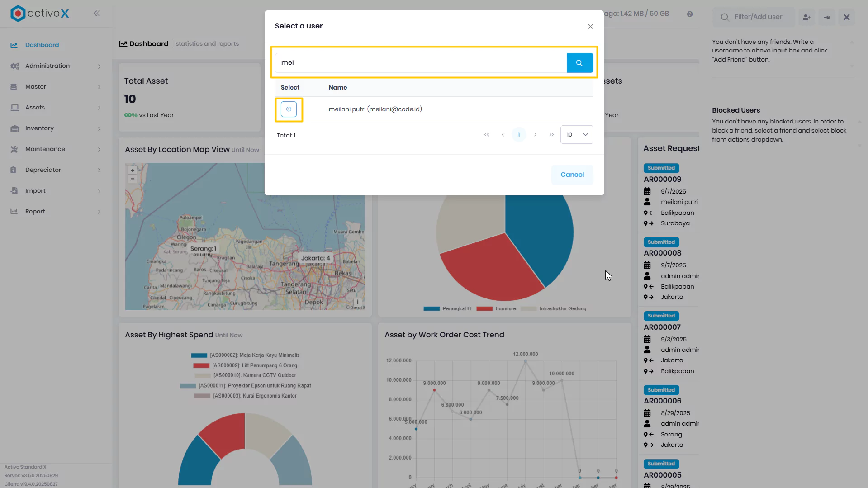This screenshot has width=868, height=488.
Task: Toggle Kamera CCTV Outdoor legend item
Action: [245, 375]
